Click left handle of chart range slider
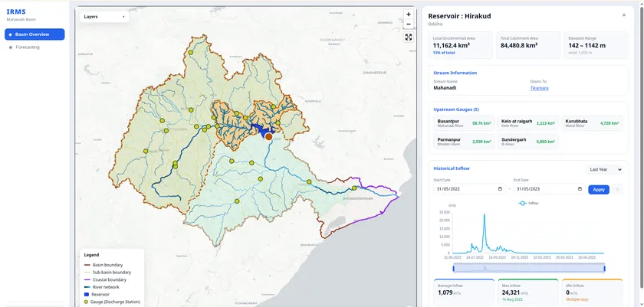 pos(453,269)
